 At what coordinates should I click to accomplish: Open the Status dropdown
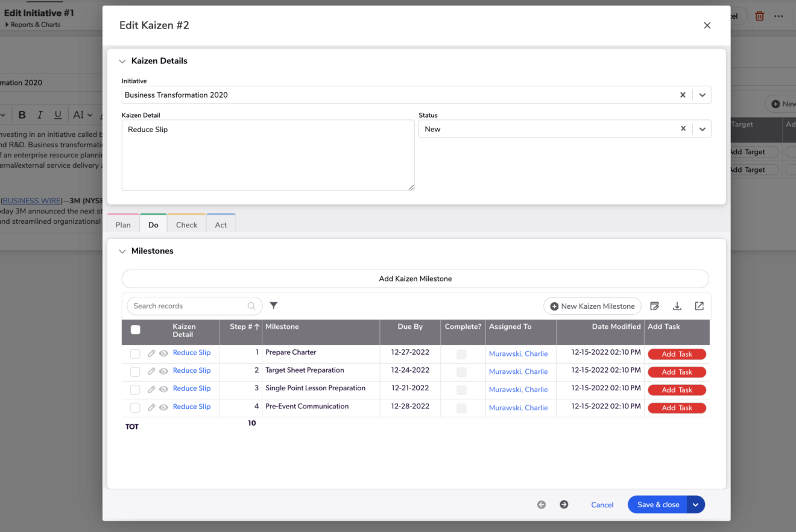[702, 128]
